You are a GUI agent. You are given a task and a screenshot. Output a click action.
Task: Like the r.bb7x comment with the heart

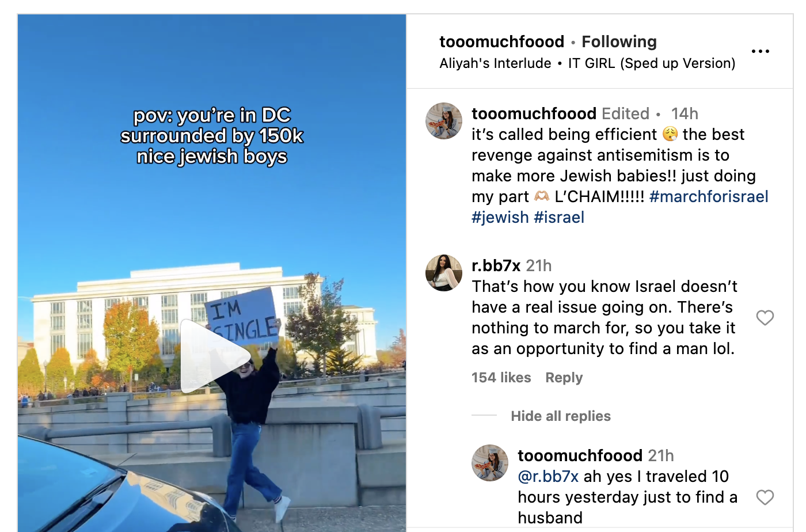coord(765,318)
